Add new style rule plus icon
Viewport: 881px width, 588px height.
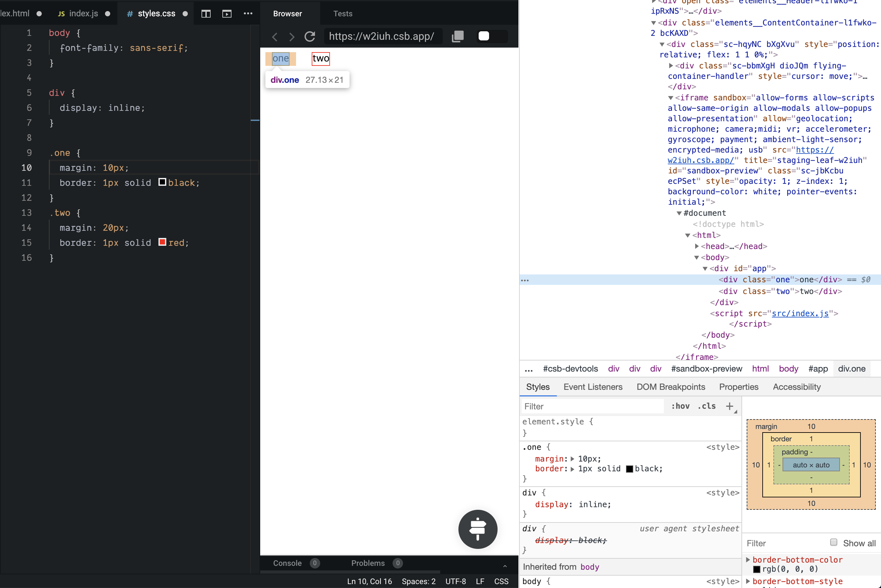(729, 406)
